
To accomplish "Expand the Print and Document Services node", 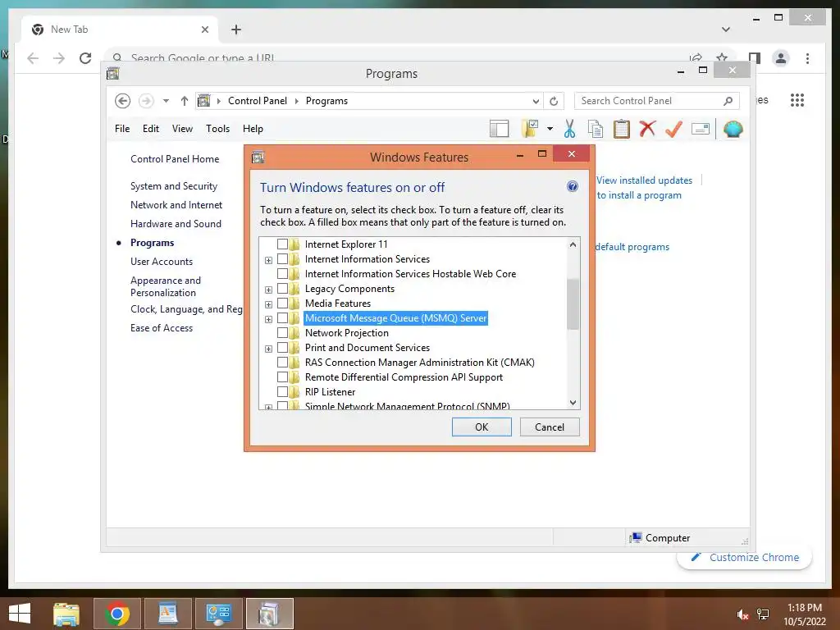I will click(x=268, y=349).
